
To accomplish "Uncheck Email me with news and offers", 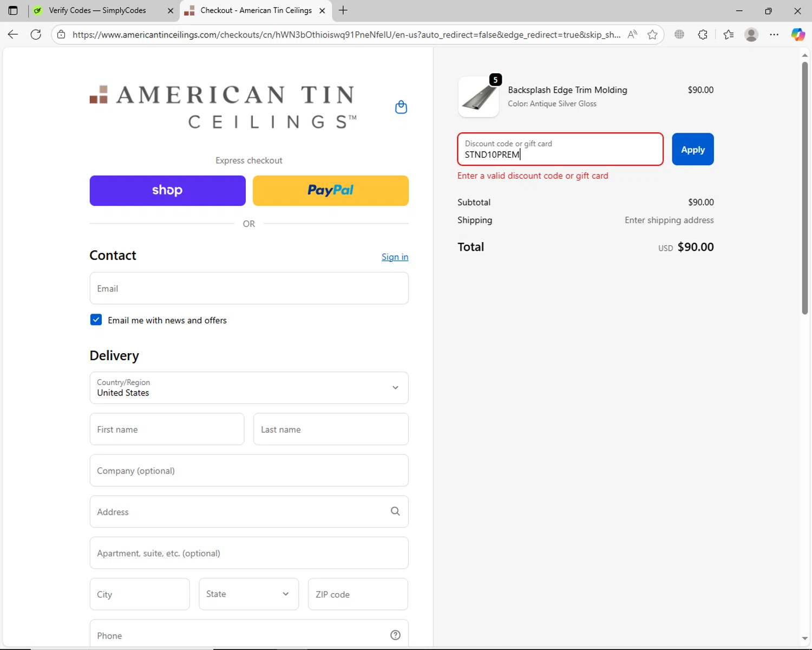I will 96,320.
